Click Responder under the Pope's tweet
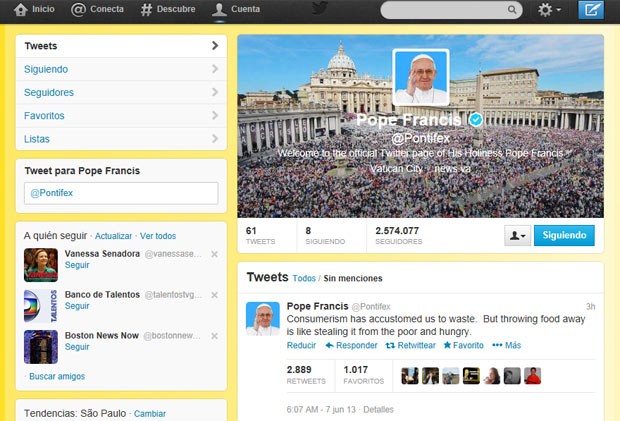The image size is (620, 421). tap(351, 345)
